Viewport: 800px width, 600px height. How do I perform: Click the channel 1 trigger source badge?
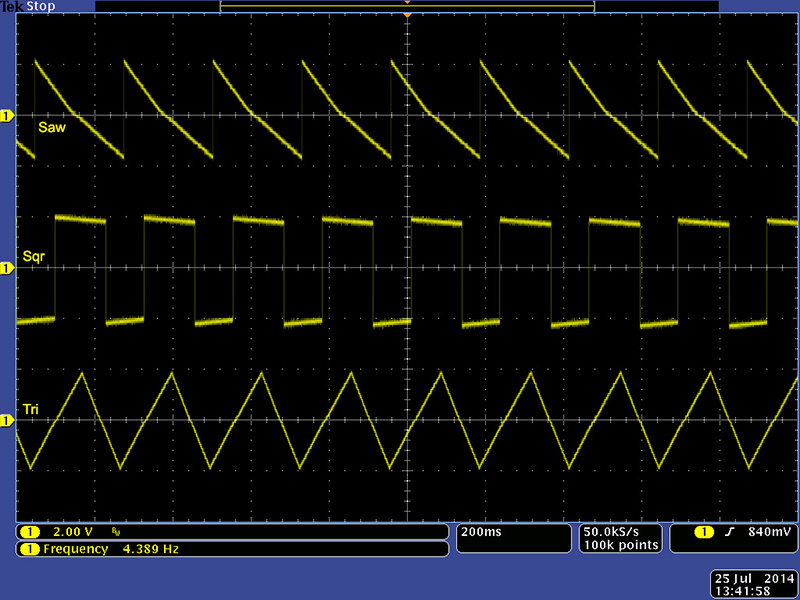(704, 533)
